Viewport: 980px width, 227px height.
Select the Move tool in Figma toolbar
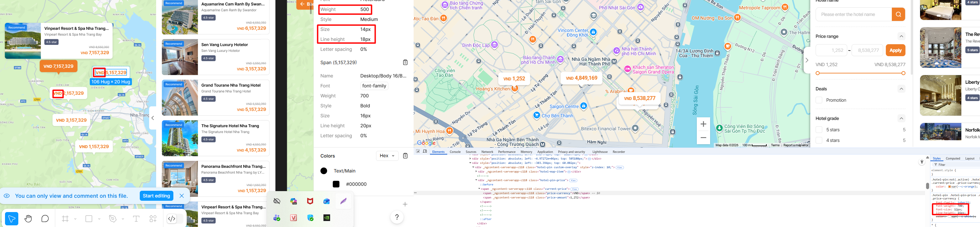tap(12, 219)
